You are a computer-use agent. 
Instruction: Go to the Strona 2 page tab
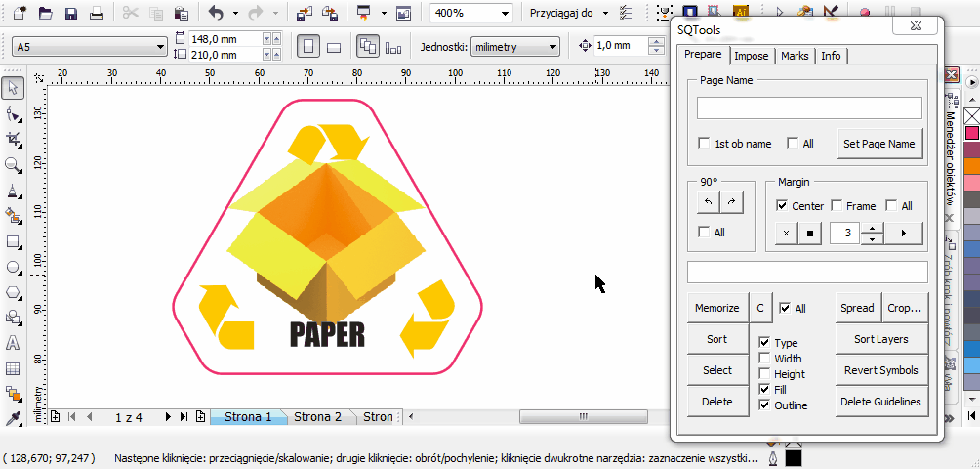click(317, 416)
